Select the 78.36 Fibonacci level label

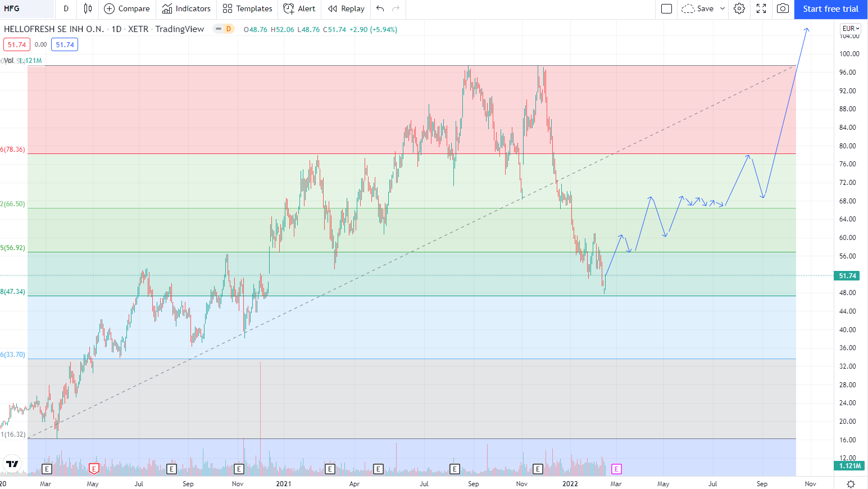[13, 150]
